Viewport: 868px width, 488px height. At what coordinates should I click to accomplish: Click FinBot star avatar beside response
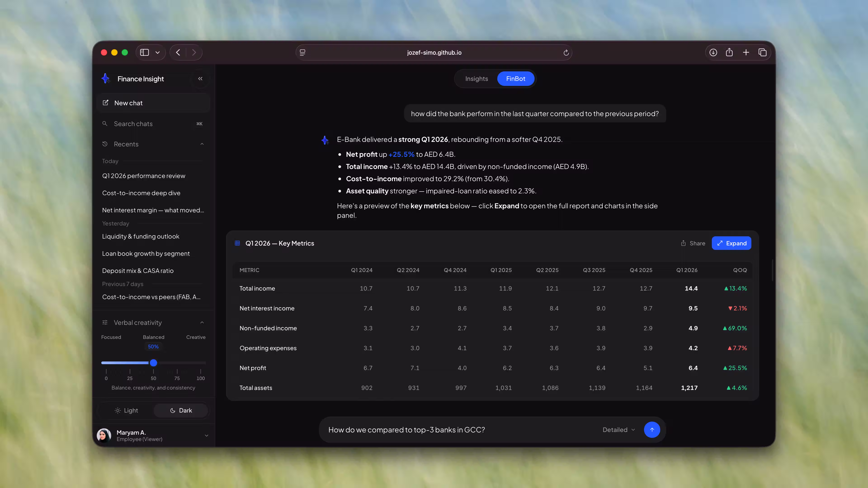[x=325, y=140]
